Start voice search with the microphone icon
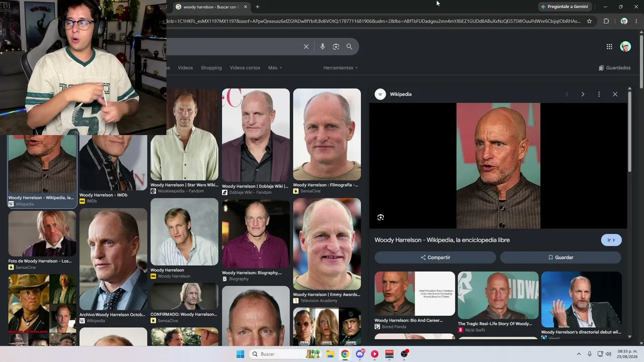 [323, 47]
